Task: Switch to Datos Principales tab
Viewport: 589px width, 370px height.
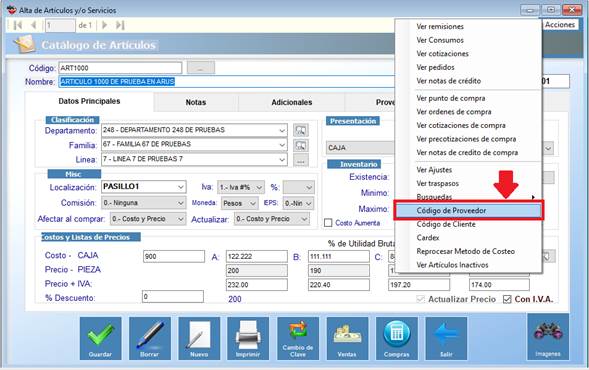Action: pyautogui.click(x=89, y=101)
